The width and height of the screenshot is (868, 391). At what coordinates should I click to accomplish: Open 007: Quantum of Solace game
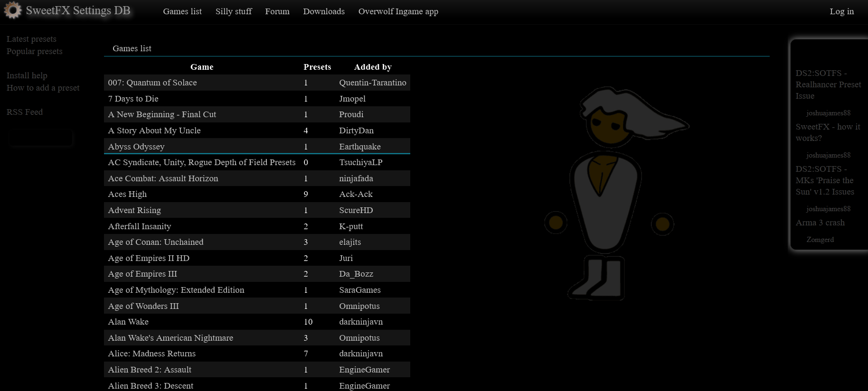point(152,83)
